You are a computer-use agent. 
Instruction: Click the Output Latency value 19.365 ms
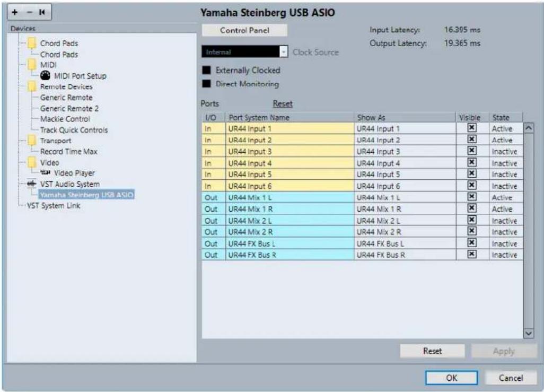coord(462,43)
